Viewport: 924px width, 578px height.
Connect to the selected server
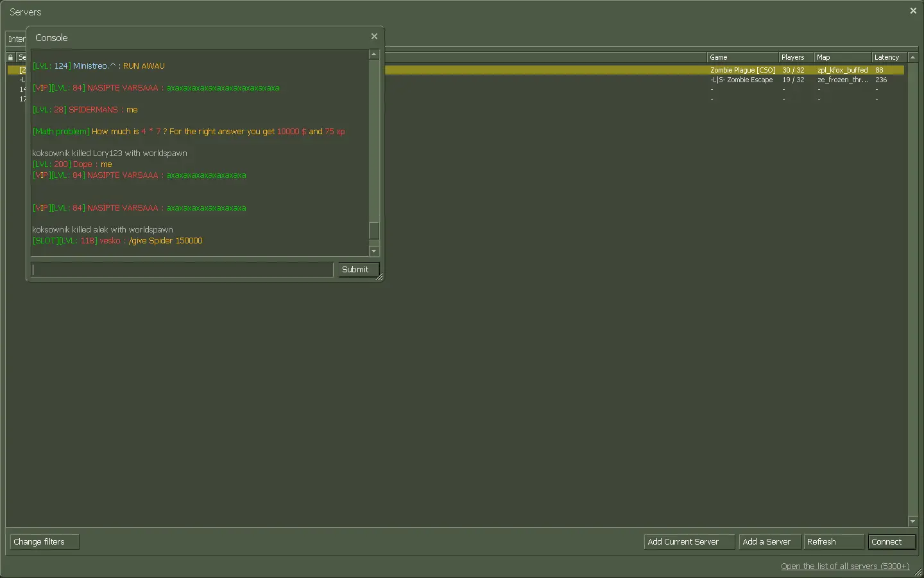pos(892,542)
